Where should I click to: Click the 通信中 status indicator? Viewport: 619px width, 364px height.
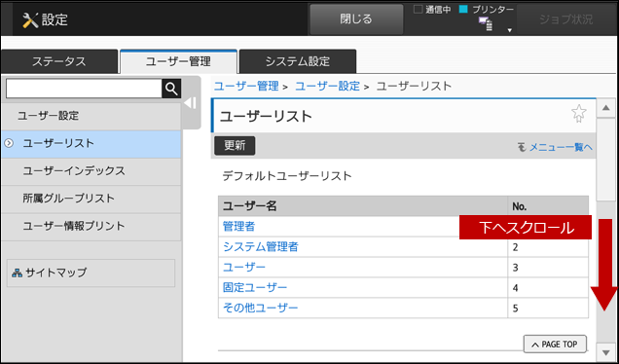[x=432, y=10]
